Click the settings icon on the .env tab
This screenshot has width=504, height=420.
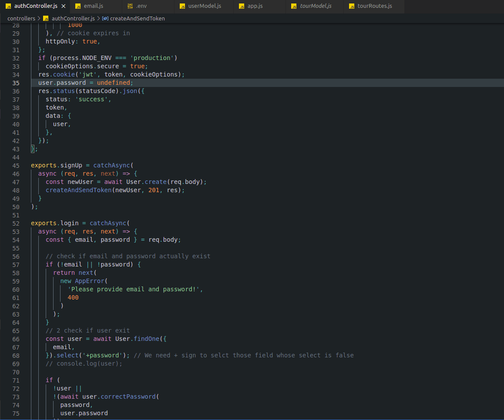pyautogui.click(x=130, y=6)
